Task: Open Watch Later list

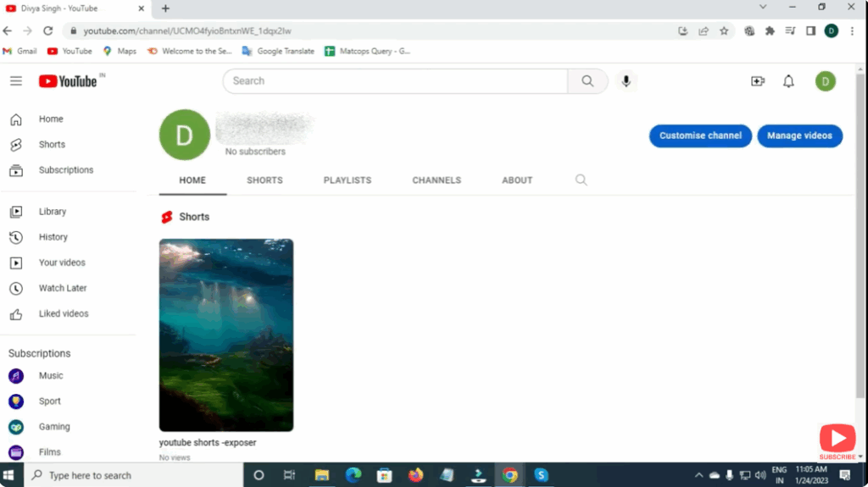Action: click(x=63, y=288)
